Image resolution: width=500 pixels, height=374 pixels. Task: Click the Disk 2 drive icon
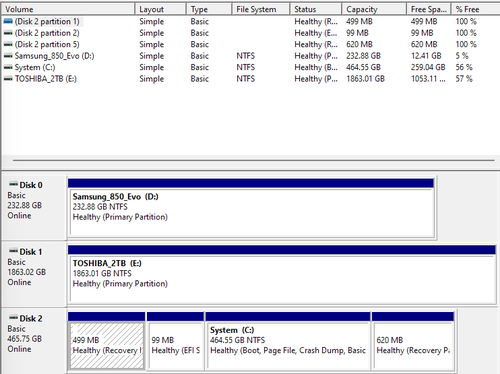point(13,317)
